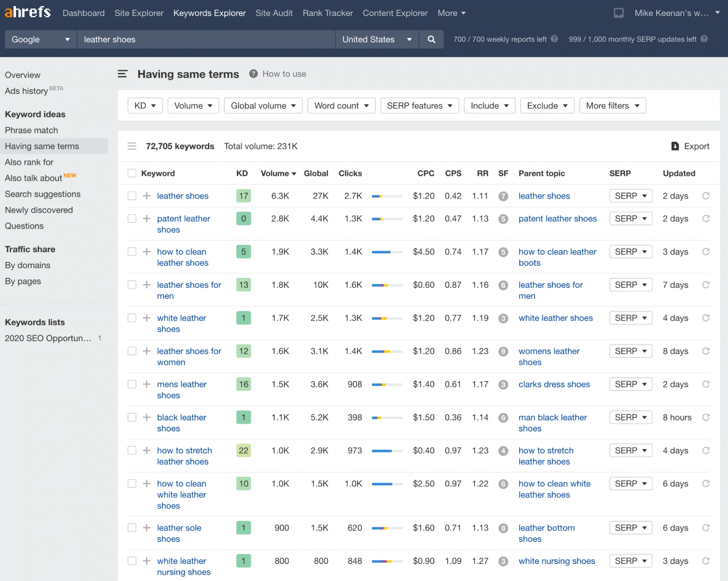Image resolution: width=728 pixels, height=581 pixels.
Task: Toggle the sidebar hamburger menu icon
Action: coord(122,74)
